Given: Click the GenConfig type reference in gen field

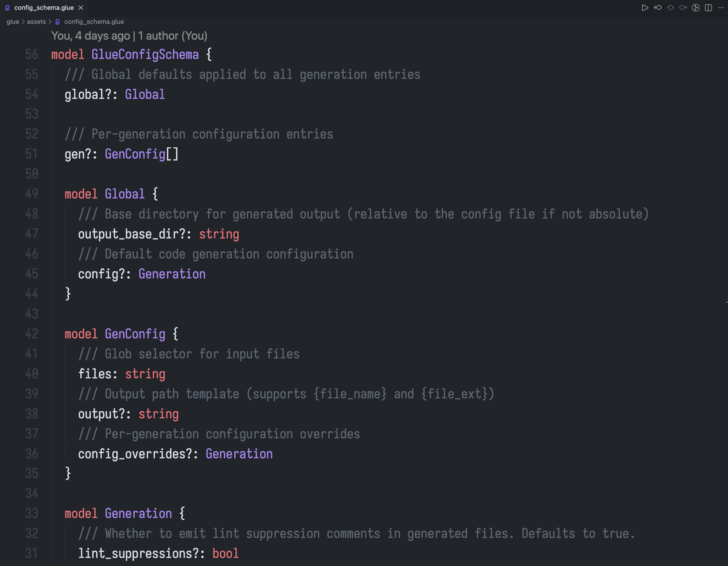Looking at the screenshot, I should click(x=135, y=154).
